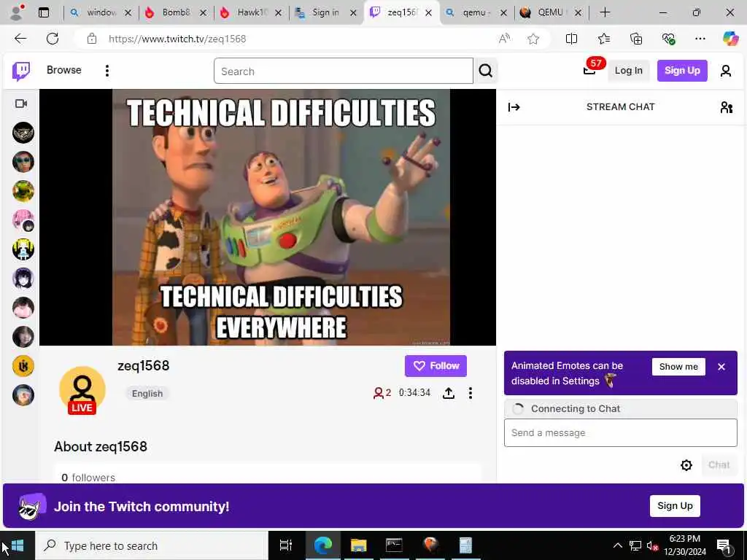Close the zeq1568 tab
This screenshot has width=747, height=560.
428,13
